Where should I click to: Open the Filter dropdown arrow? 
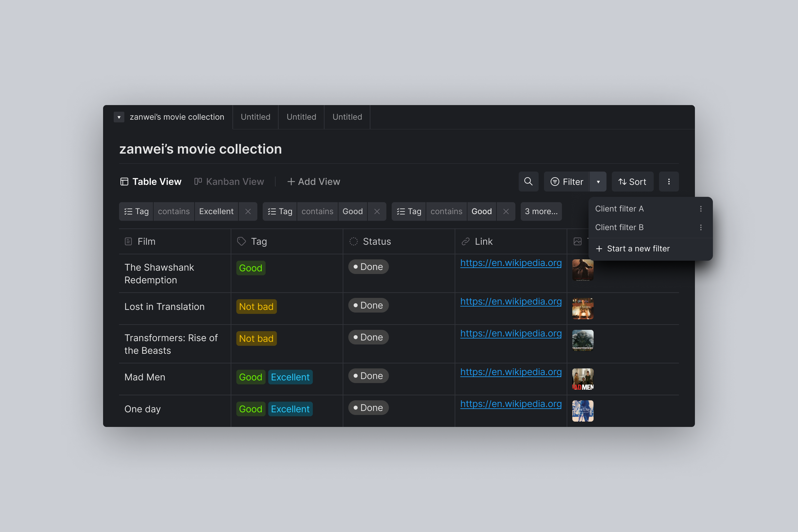[x=598, y=182]
